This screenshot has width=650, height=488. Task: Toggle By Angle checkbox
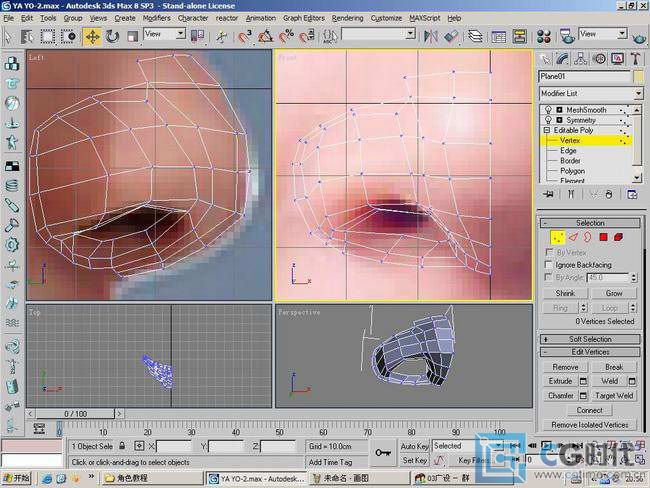pos(548,277)
